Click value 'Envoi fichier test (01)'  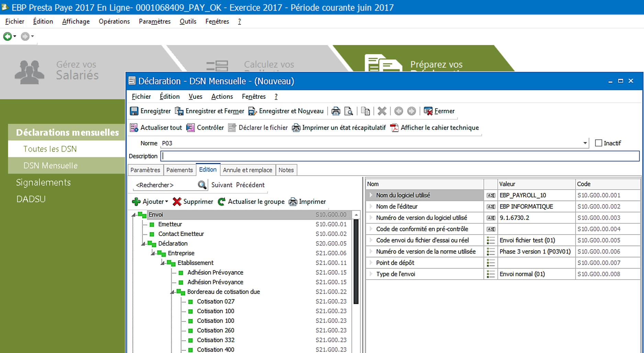pos(527,240)
